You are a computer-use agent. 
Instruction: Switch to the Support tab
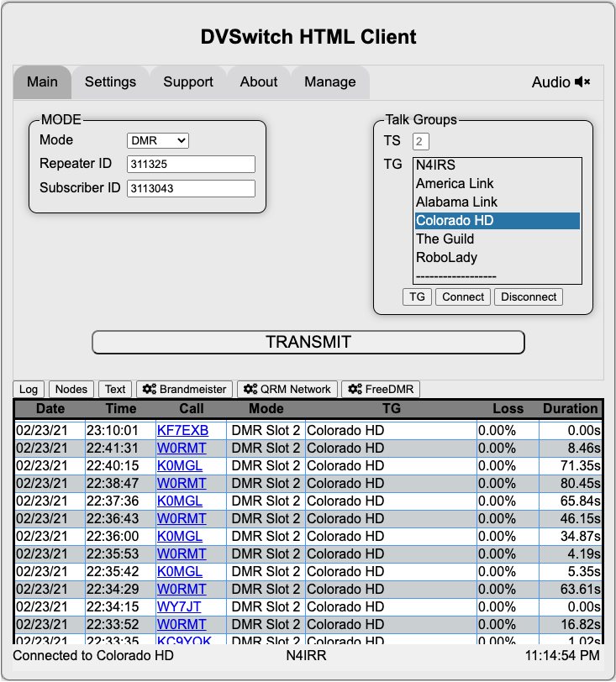[x=188, y=81]
